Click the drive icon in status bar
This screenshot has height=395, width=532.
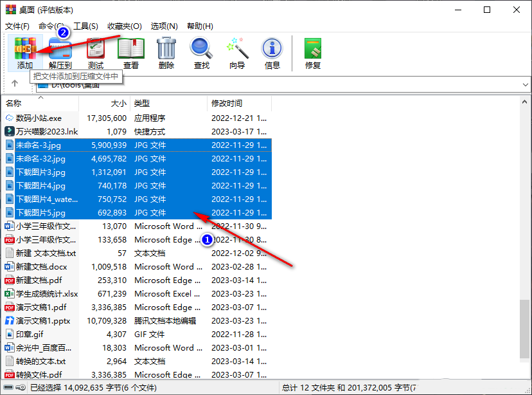click(8, 387)
